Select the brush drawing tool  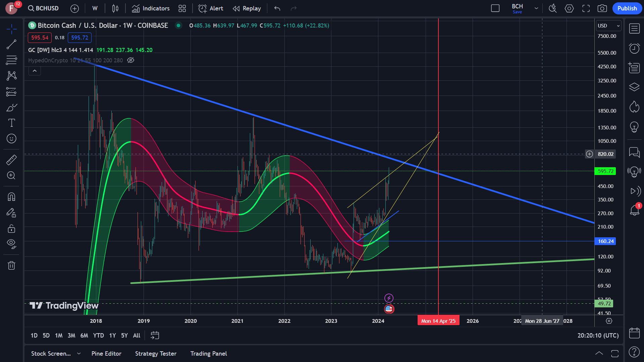pos(11,107)
